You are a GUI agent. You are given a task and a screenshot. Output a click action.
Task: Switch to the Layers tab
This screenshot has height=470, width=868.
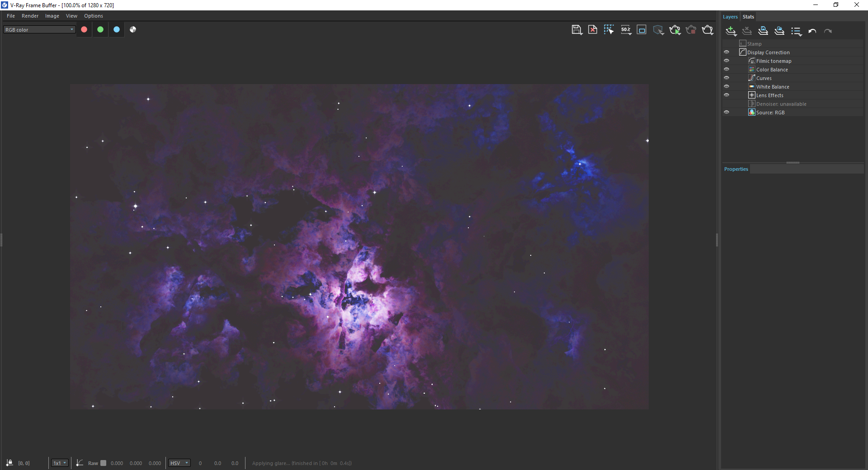tap(730, 17)
